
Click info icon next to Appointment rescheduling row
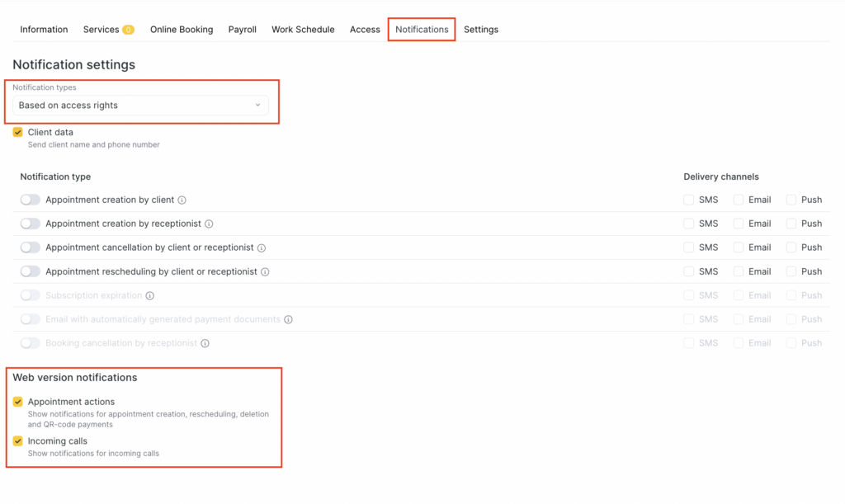[x=265, y=272]
